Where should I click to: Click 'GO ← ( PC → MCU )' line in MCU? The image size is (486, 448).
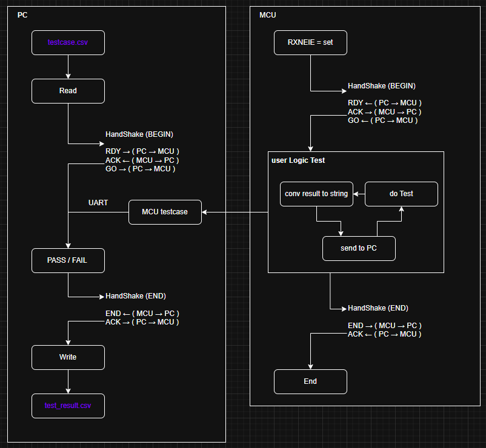click(x=382, y=120)
